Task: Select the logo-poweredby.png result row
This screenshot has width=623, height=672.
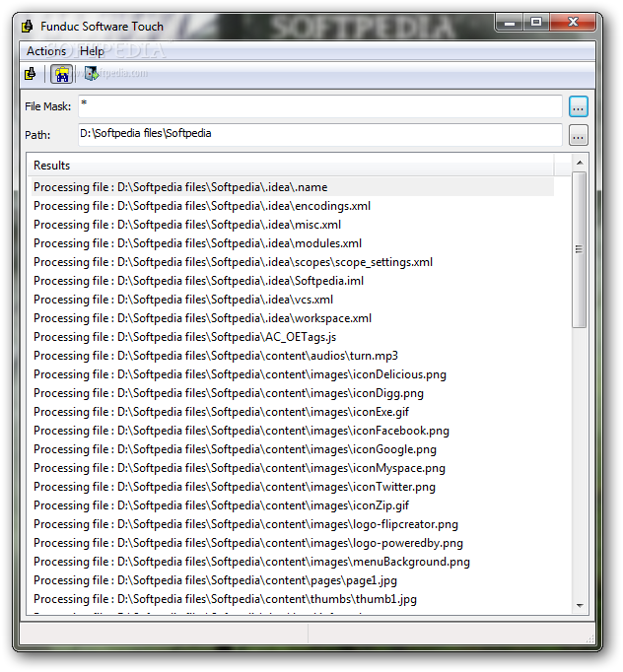Action: coord(293,543)
